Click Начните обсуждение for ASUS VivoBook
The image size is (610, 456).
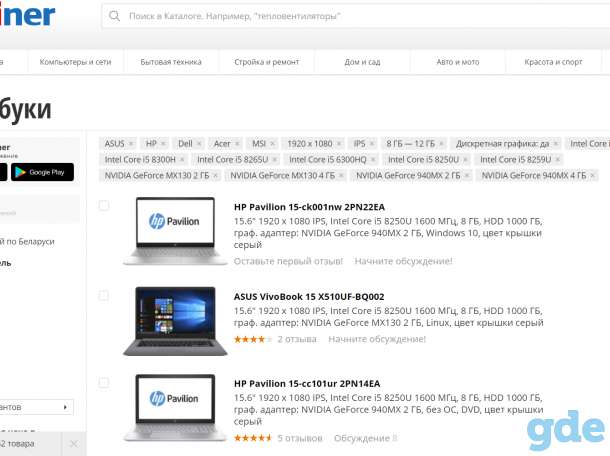pos(377,339)
